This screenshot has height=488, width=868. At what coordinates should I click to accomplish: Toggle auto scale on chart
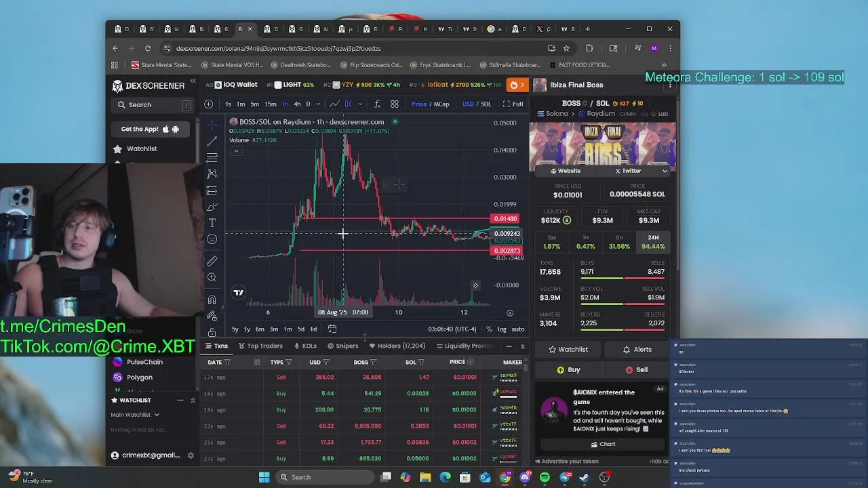518,329
